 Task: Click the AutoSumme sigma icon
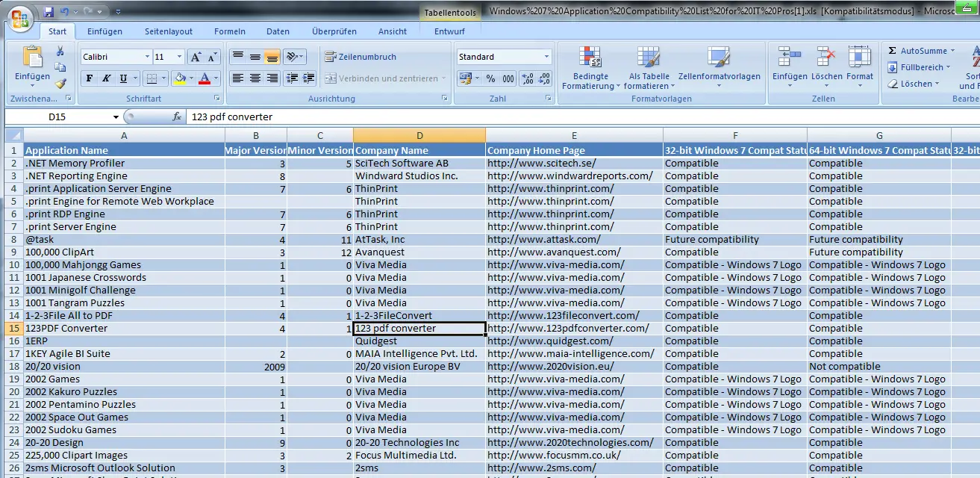(893, 51)
